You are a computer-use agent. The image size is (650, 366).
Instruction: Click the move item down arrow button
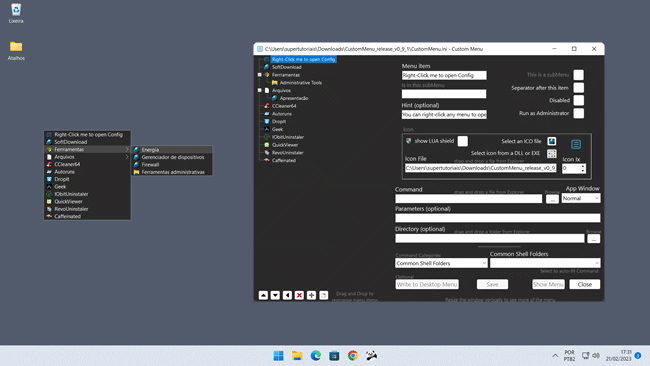click(x=275, y=295)
